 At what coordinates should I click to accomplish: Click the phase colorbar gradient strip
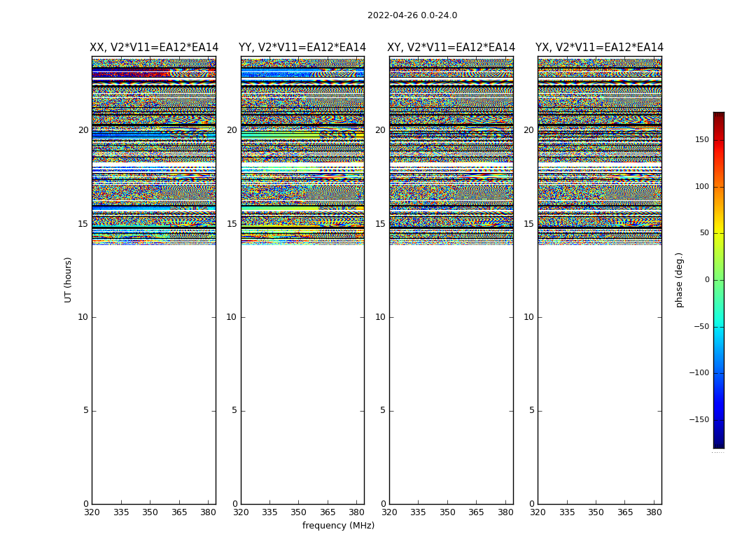(x=719, y=280)
